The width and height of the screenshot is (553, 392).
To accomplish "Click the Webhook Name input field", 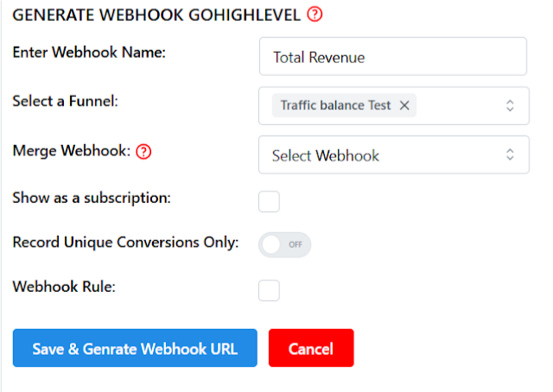I will pyautogui.click(x=393, y=56).
